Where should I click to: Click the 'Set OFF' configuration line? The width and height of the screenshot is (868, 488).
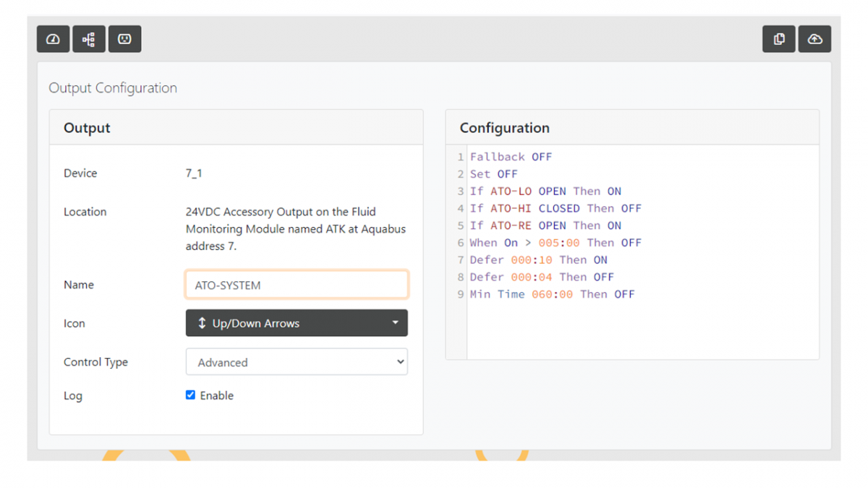click(x=494, y=174)
